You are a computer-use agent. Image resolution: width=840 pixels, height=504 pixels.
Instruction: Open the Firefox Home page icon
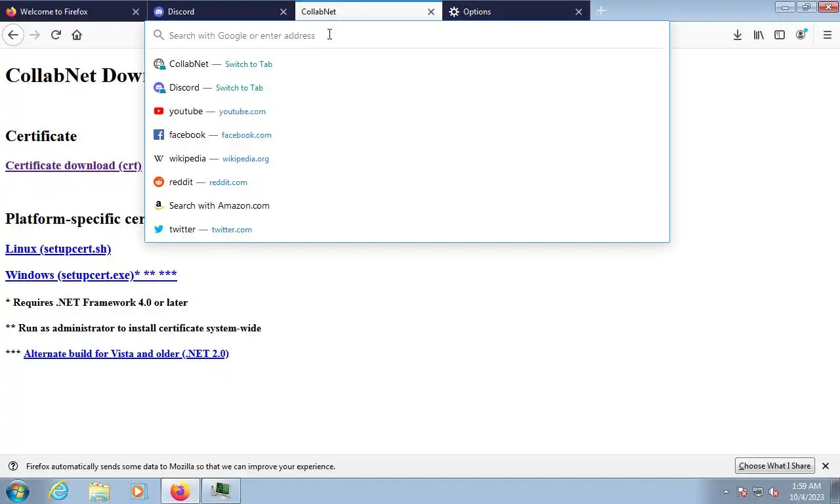[x=77, y=35]
